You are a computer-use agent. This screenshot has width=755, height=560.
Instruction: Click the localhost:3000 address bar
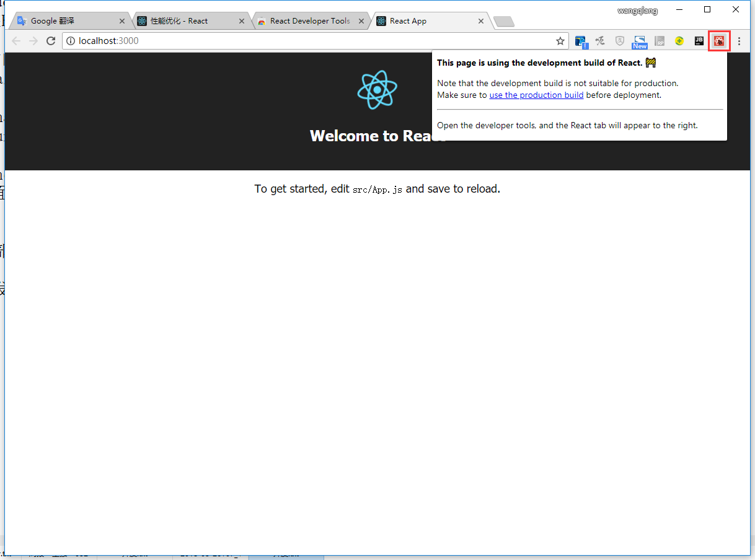[315, 41]
